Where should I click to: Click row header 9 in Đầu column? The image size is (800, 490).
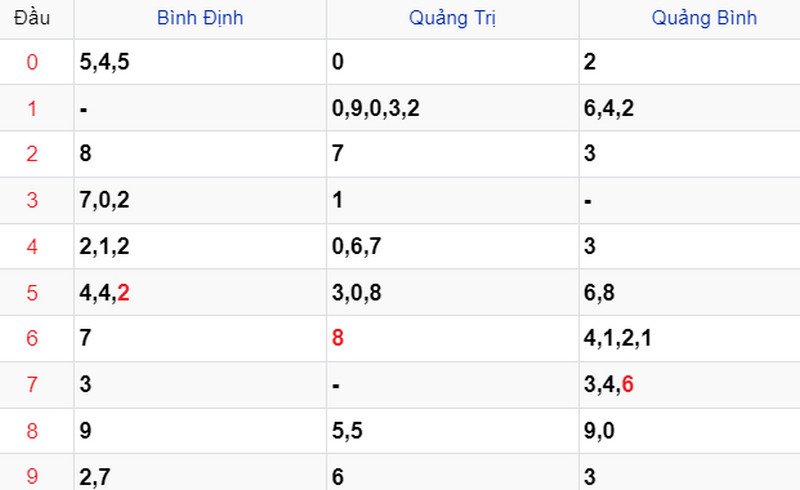pyautogui.click(x=32, y=476)
